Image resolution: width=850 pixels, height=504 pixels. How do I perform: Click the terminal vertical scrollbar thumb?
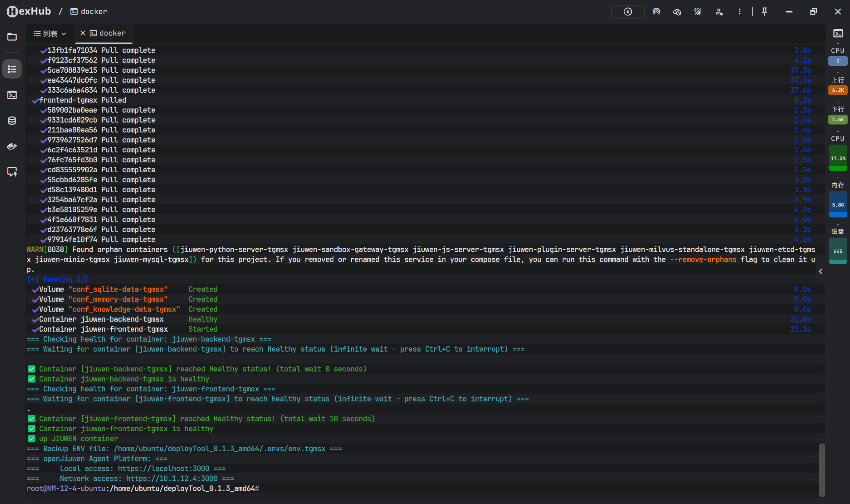821,470
